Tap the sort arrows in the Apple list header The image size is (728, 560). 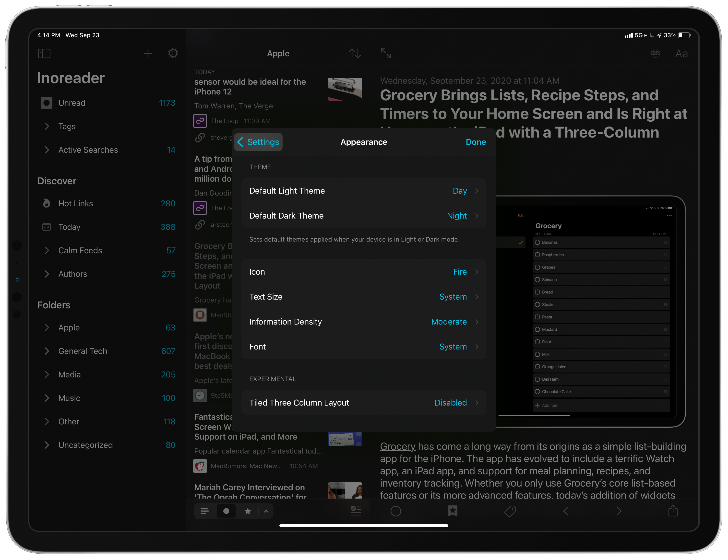[x=355, y=53]
